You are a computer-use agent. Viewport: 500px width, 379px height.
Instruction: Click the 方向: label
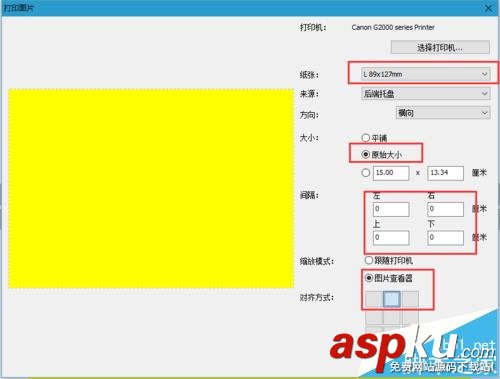309,115
